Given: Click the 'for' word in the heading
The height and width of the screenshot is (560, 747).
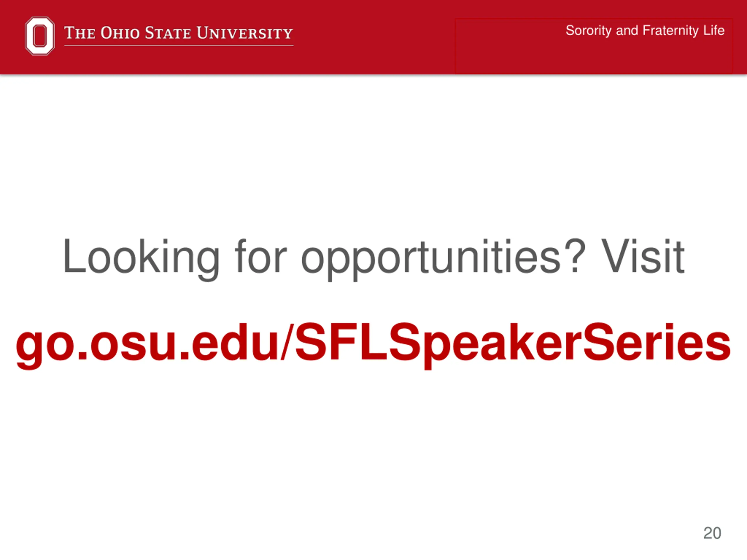Looking at the screenshot, I should pyautogui.click(x=260, y=256).
